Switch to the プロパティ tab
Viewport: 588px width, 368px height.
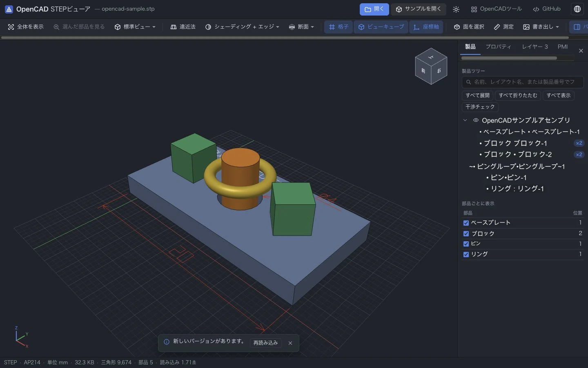click(x=498, y=47)
